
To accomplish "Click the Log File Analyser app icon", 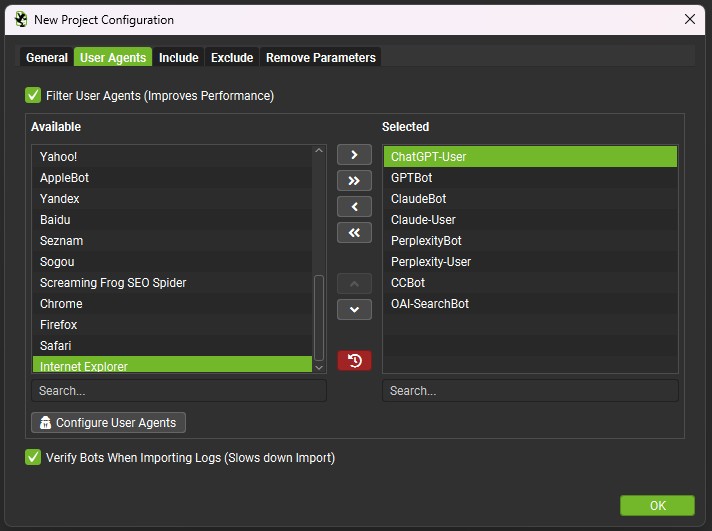I will (21, 19).
